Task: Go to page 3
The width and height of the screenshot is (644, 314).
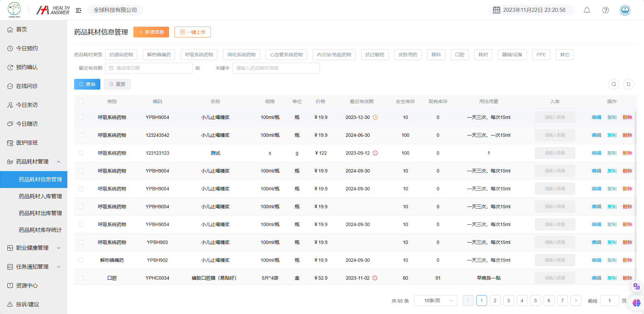Action: click(509, 301)
